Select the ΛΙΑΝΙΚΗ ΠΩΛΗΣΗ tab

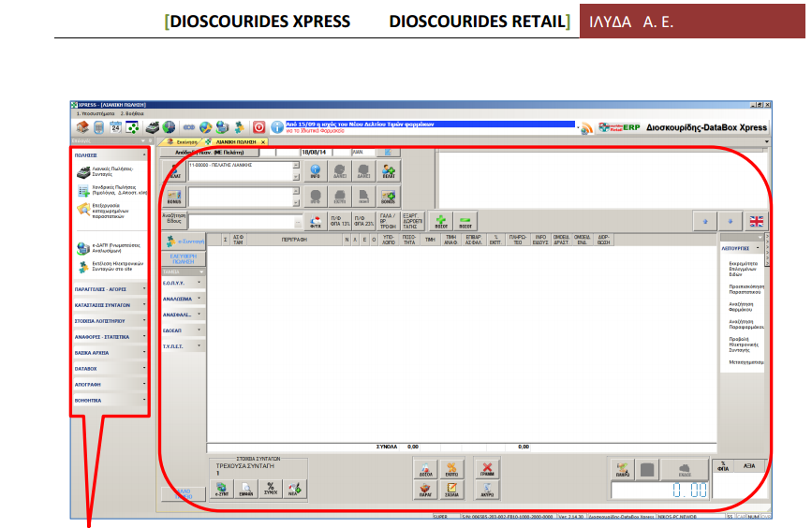coord(236,142)
